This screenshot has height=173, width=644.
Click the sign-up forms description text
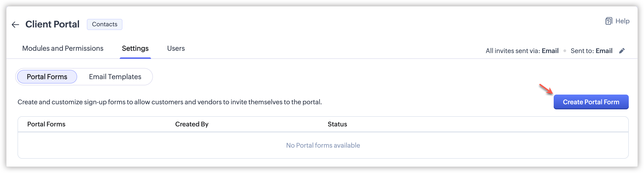pyautogui.click(x=170, y=102)
